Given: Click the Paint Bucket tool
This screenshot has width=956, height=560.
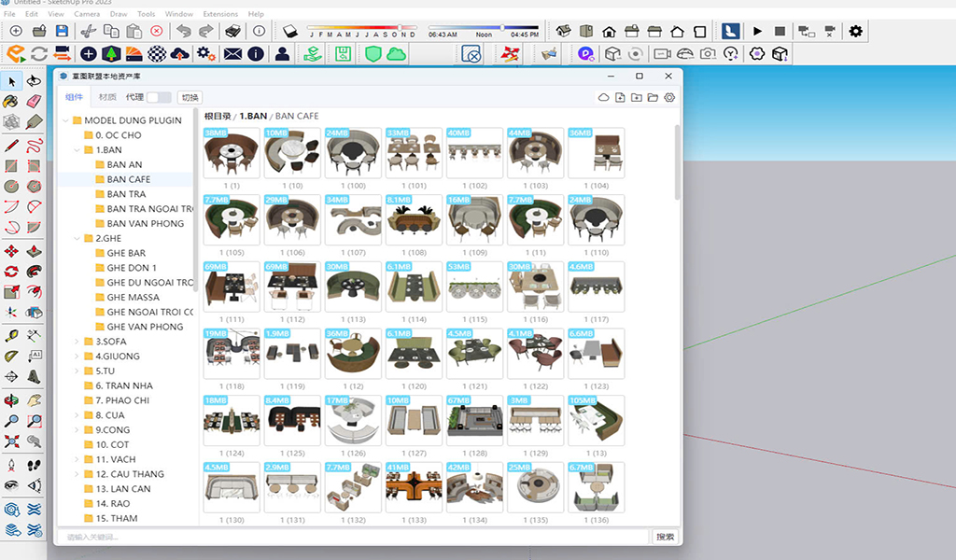Looking at the screenshot, I should coord(12,102).
